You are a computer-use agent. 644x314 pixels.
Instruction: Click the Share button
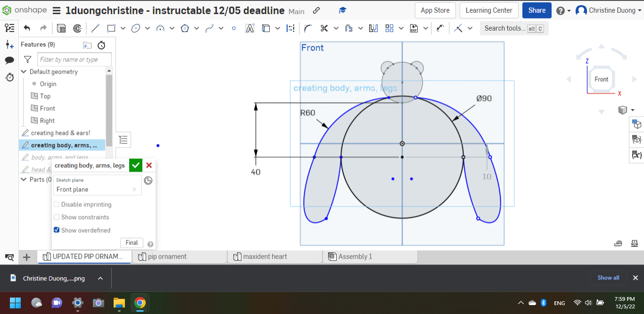[x=537, y=10]
